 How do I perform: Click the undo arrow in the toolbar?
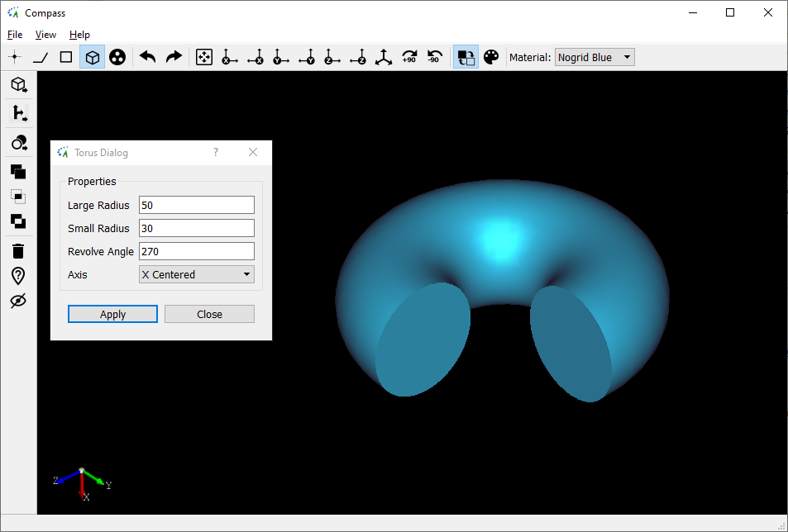click(x=148, y=57)
